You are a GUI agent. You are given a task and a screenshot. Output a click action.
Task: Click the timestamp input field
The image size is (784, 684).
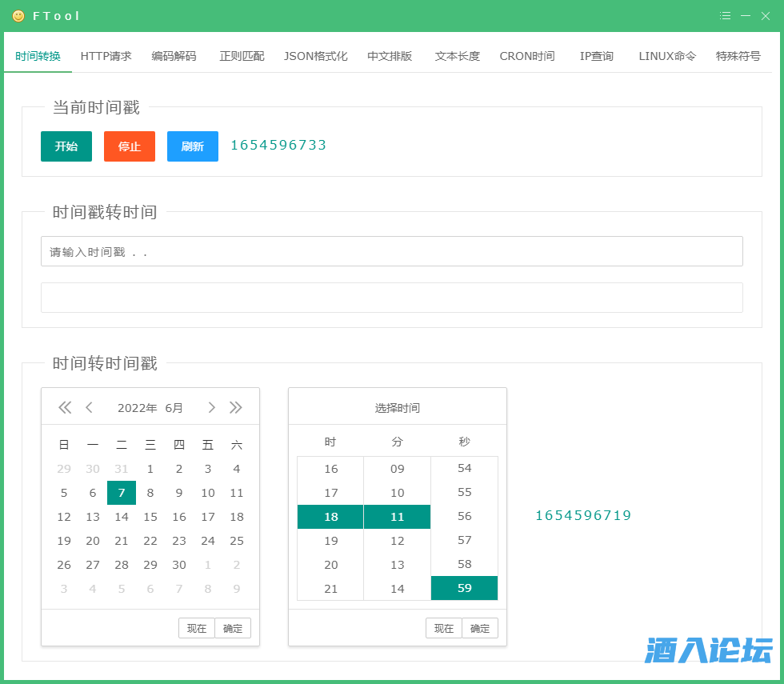tap(391, 251)
